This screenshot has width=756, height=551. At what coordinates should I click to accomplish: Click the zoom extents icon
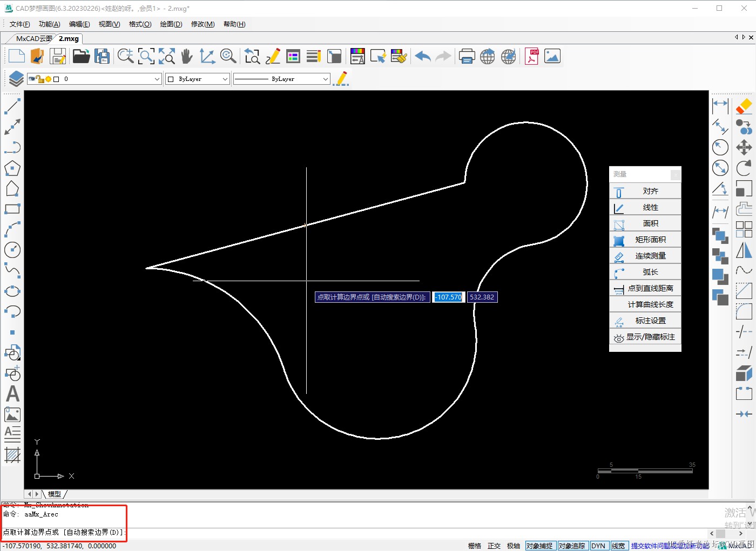point(167,56)
